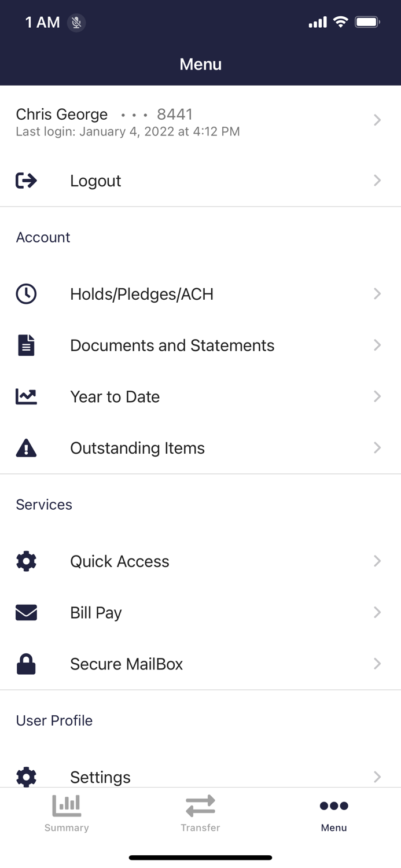
Task: Select the chart icon next to Year to Date
Action: (x=26, y=396)
